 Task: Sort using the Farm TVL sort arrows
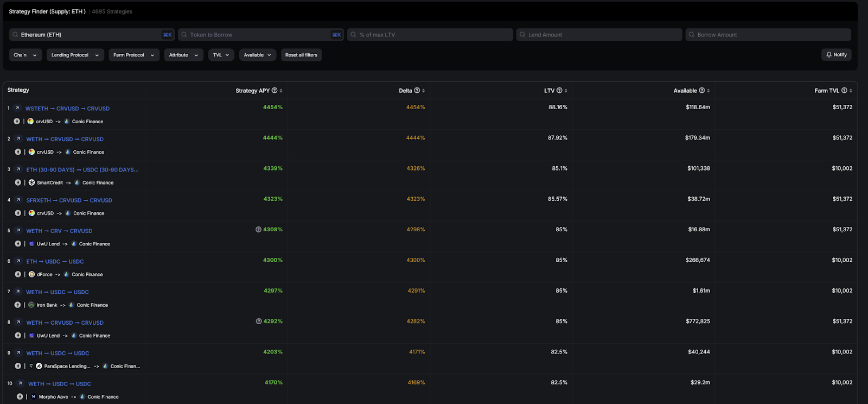tap(851, 91)
